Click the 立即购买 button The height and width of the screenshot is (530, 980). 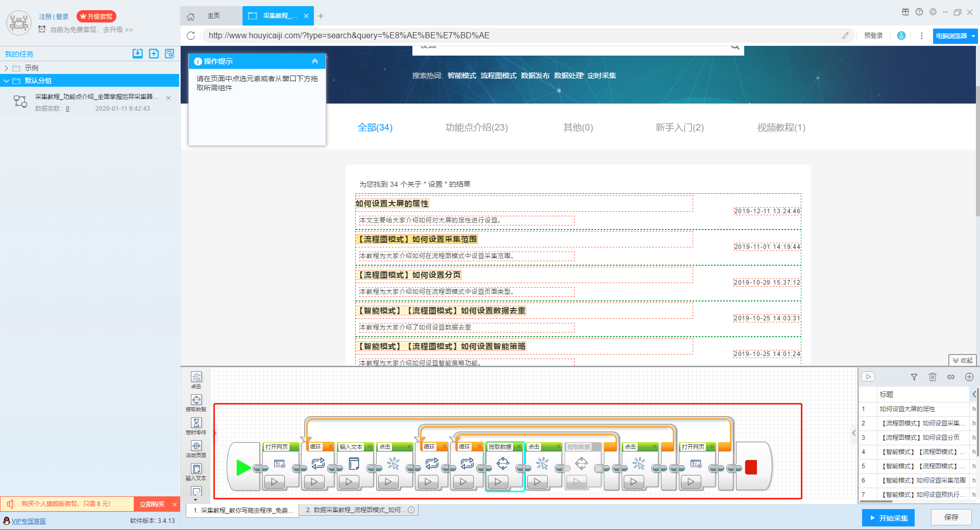pyautogui.click(x=152, y=504)
